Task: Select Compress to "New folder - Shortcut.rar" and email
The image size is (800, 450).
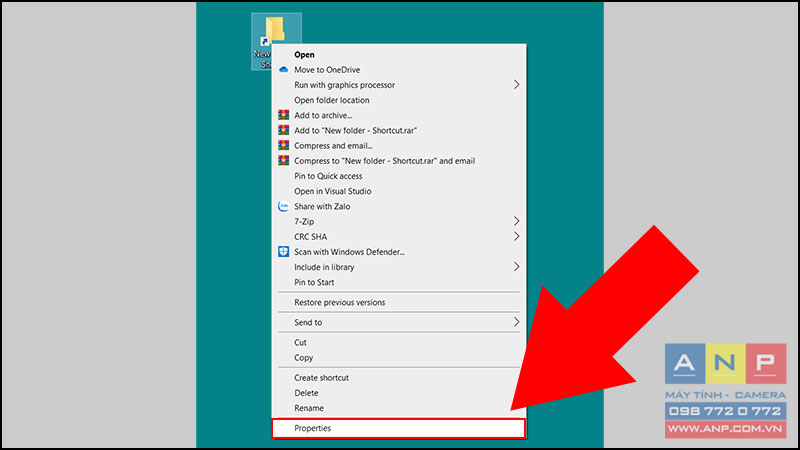Action: pos(398,161)
